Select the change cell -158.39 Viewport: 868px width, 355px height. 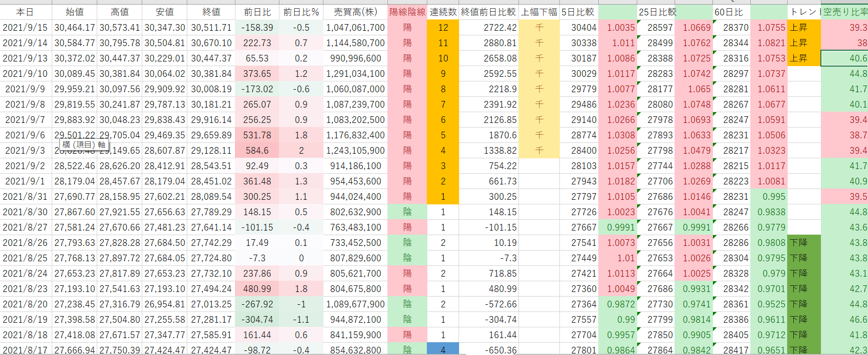tap(257, 27)
